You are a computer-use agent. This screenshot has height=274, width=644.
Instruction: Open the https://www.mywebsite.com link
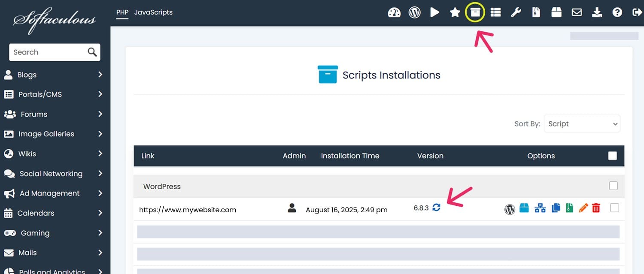coord(188,210)
